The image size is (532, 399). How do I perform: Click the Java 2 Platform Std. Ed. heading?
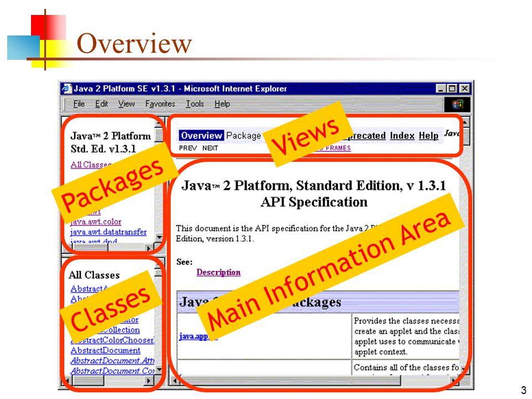(111, 142)
